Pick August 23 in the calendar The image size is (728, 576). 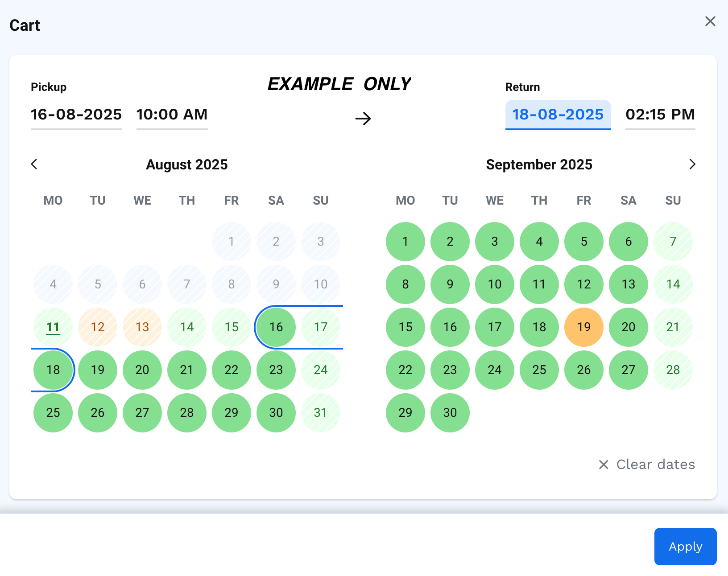click(x=276, y=370)
